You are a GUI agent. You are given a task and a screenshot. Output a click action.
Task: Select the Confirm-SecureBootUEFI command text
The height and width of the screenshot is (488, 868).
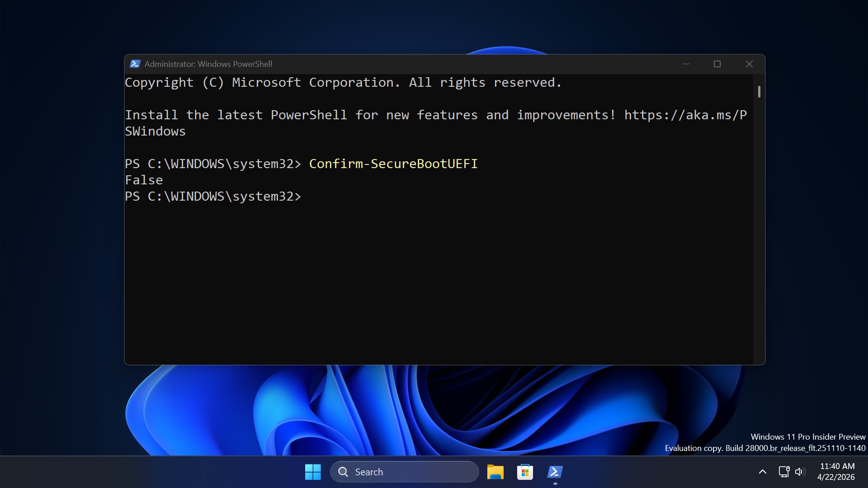point(393,164)
